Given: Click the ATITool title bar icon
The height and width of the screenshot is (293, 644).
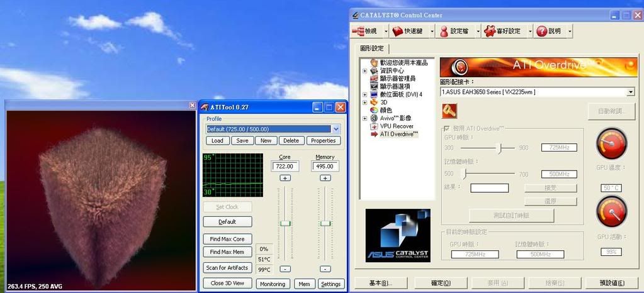Looking at the screenshot, I should coord(205,108).
